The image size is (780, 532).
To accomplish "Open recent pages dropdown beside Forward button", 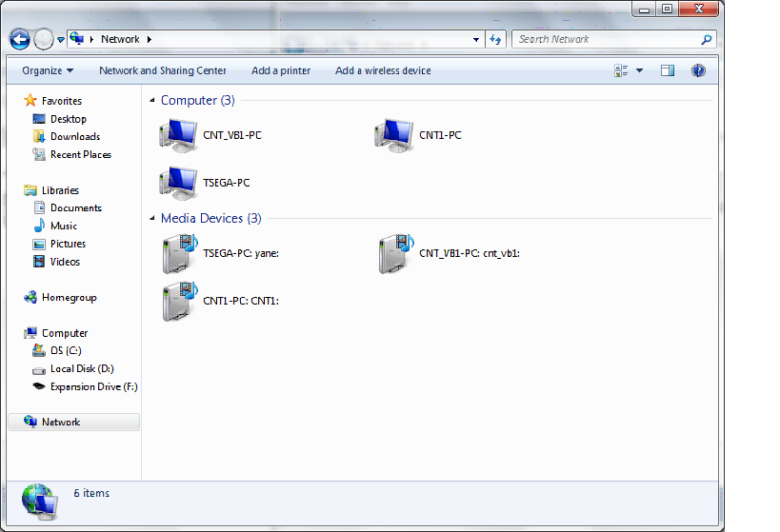I will pos(61,40).
